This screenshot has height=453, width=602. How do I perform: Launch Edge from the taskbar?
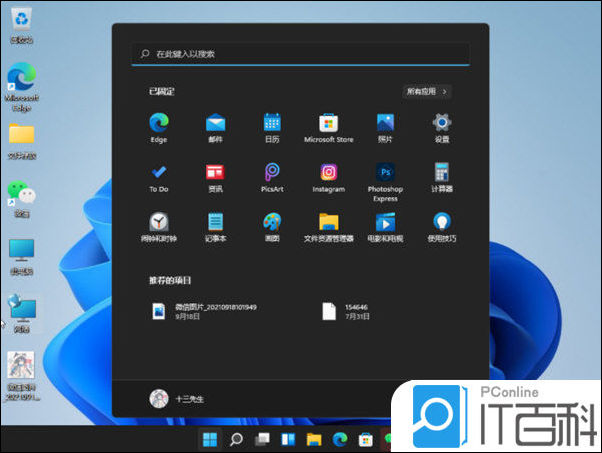pyautogui.click(x=340, y=439)
